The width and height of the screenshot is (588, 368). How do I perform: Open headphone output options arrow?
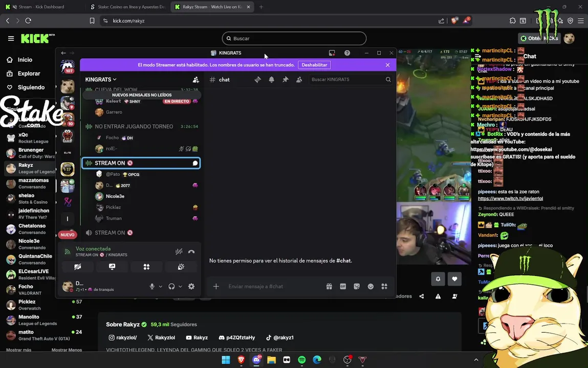(180, 286)
